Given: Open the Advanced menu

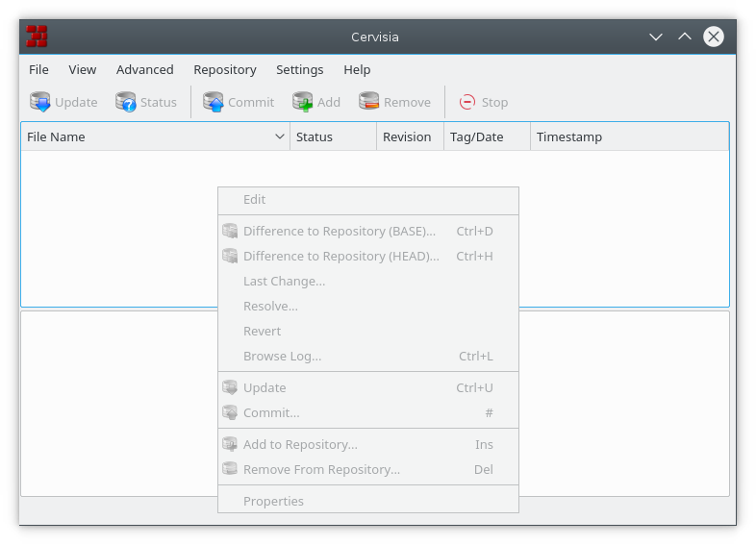Looking at the screenshot, I should pyautogui.click(x=144, y=70).
